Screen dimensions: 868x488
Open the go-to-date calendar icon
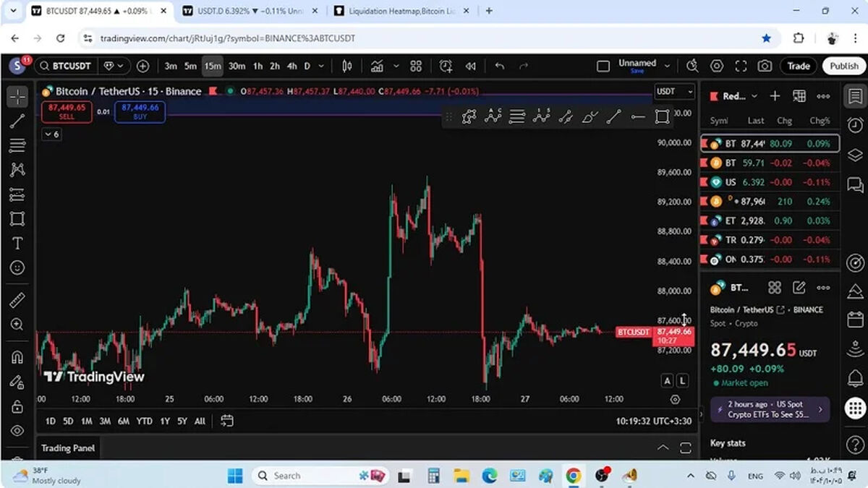[226, 421]
